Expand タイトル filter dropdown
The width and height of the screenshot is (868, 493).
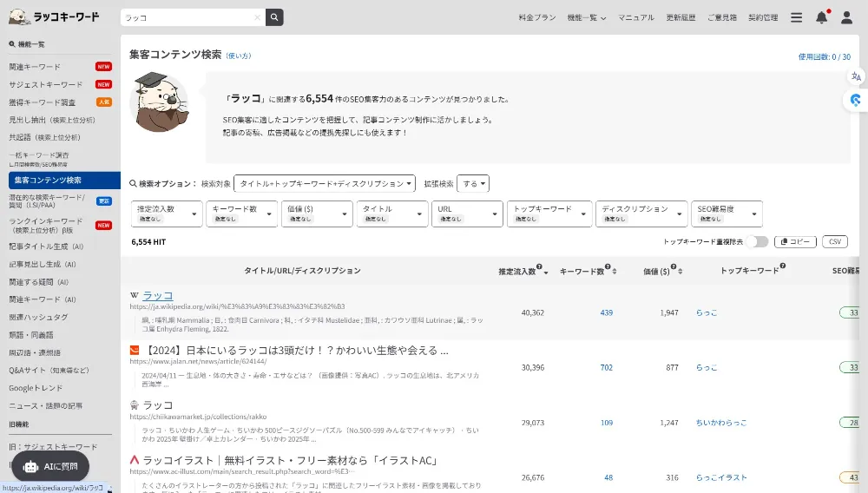click(392, 214)
